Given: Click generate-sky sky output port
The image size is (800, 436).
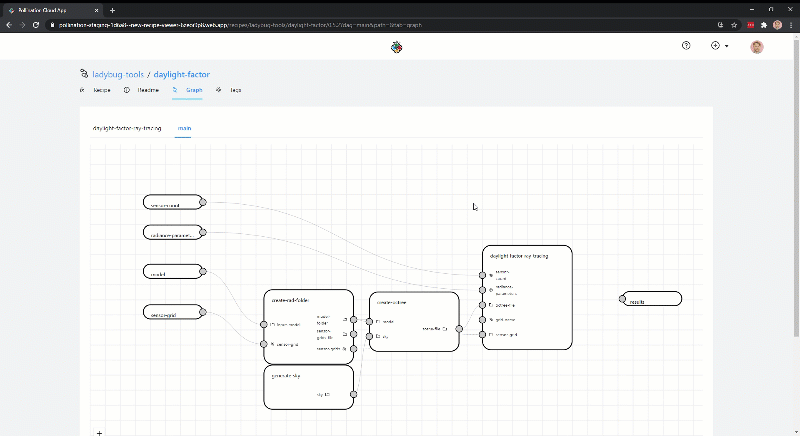Looking at the screenshot, I should (354, 394).
